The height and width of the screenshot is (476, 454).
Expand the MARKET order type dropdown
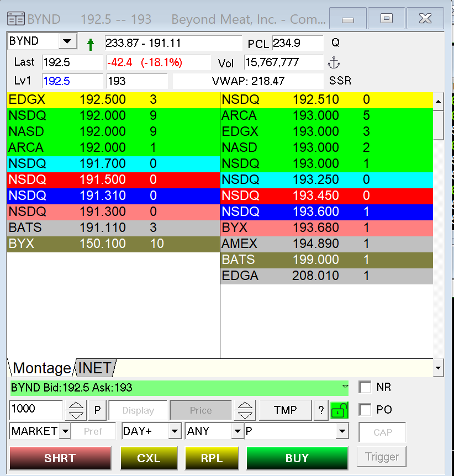[x=65, y=431]
